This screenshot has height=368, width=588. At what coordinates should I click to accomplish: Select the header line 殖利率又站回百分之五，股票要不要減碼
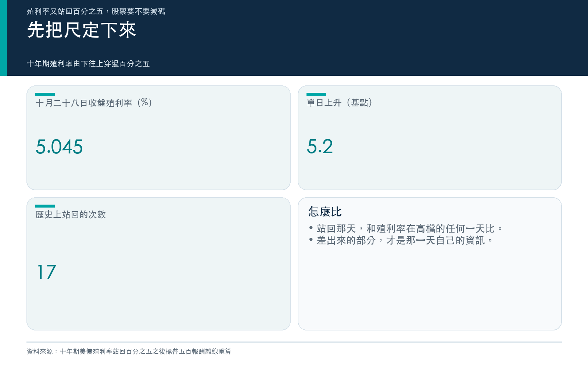[x=96, y=11]
